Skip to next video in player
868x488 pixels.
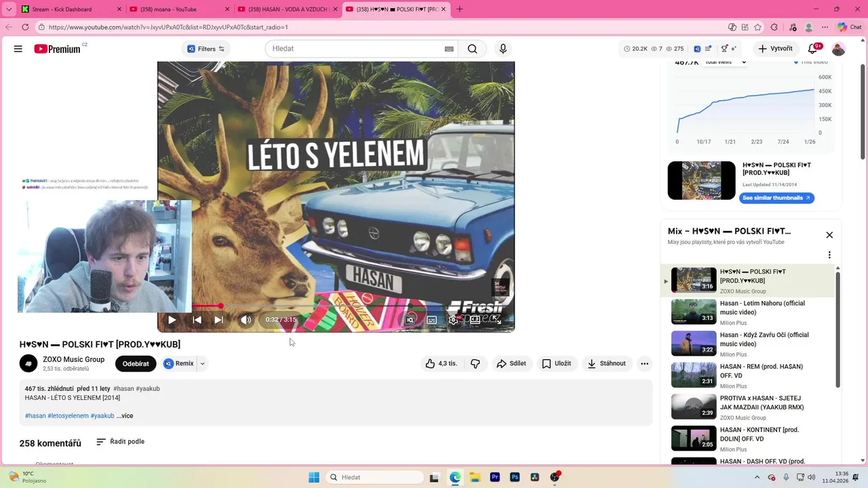[218, 320]
